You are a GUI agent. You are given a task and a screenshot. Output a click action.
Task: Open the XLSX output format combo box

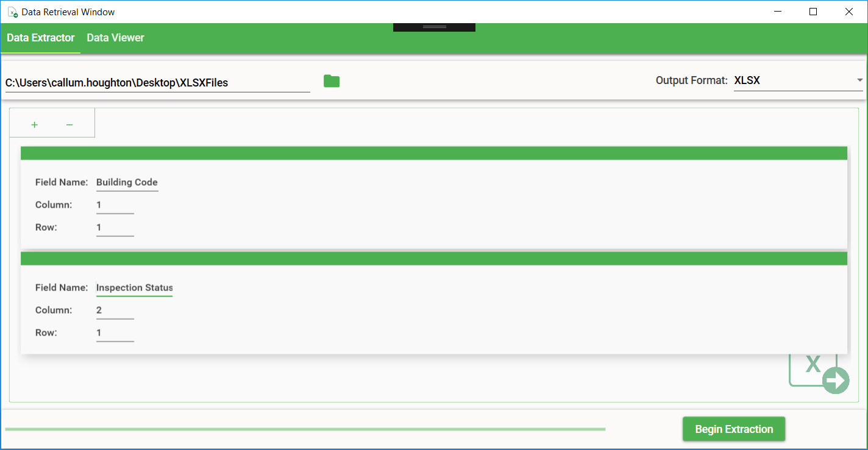pyautogui.click(x=798, y=80)
